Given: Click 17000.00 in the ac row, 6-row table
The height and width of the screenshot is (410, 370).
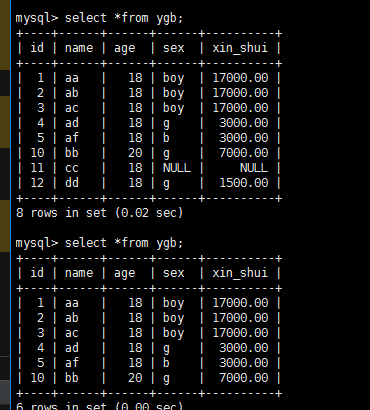Looking at the screenshot, I should point(240,333).
